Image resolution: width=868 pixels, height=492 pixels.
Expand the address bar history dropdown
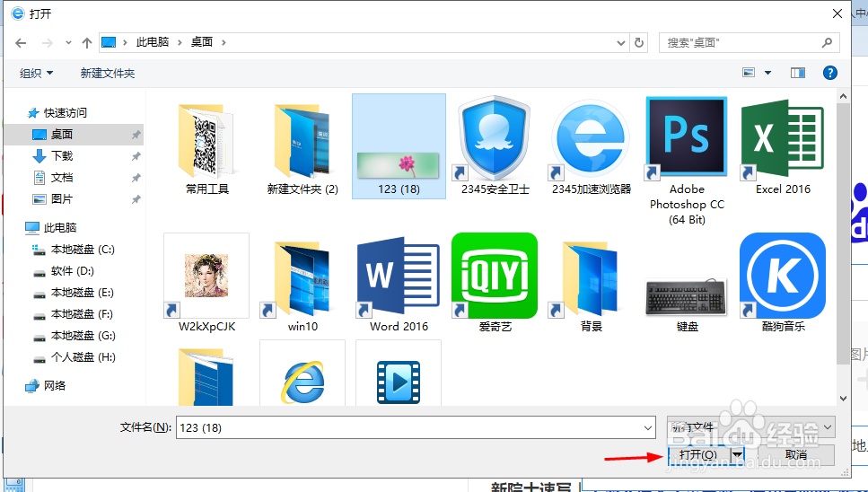tap(621, 42)
